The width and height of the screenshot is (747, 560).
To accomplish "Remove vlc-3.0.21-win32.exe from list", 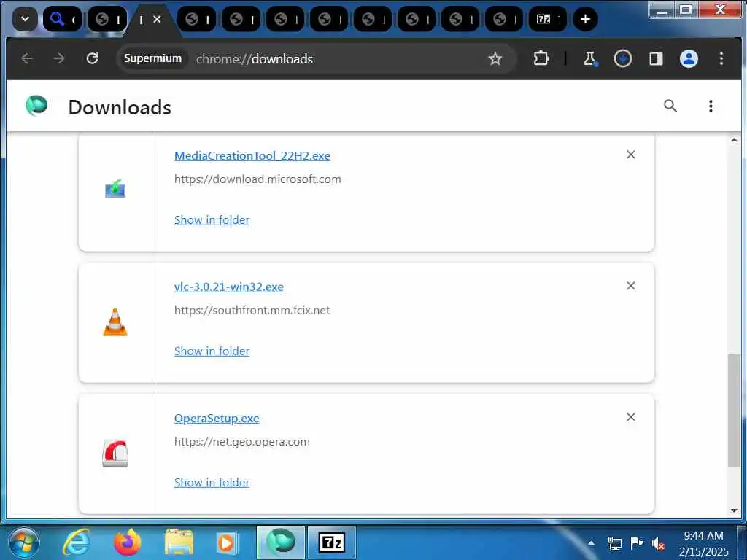I will (631, 286).
